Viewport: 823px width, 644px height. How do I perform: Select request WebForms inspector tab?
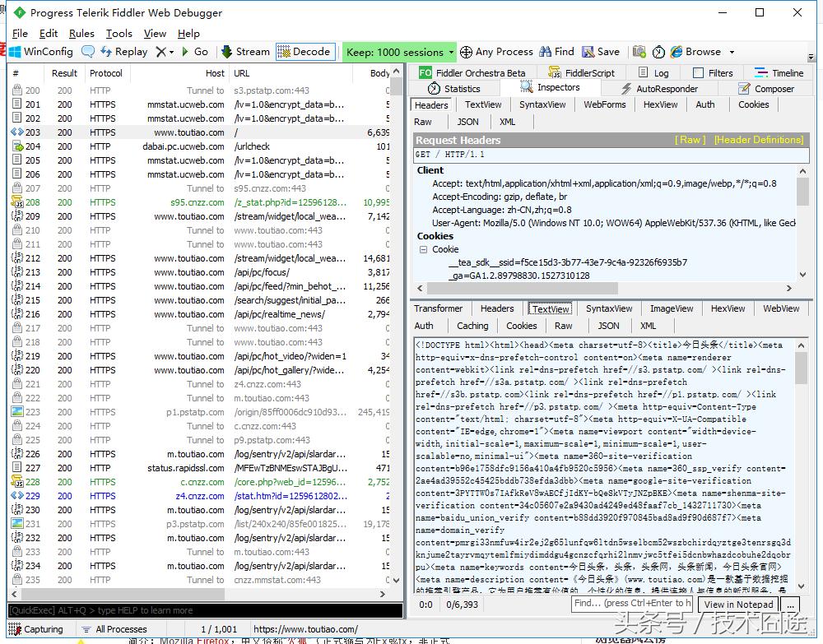(x=605, y=104)
